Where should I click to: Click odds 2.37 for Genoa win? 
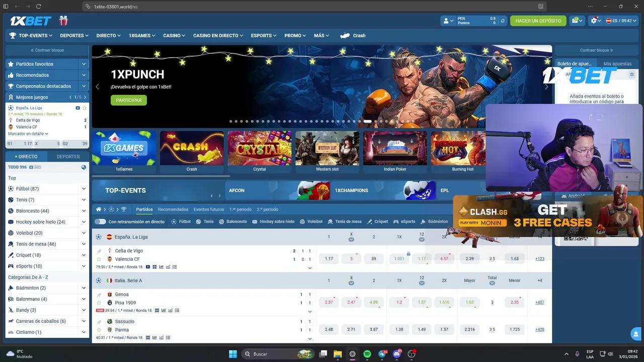329,302
